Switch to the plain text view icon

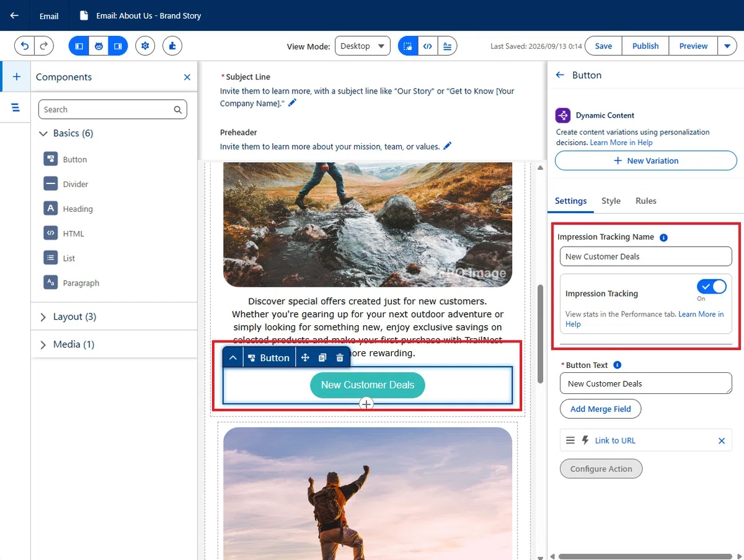448,46
